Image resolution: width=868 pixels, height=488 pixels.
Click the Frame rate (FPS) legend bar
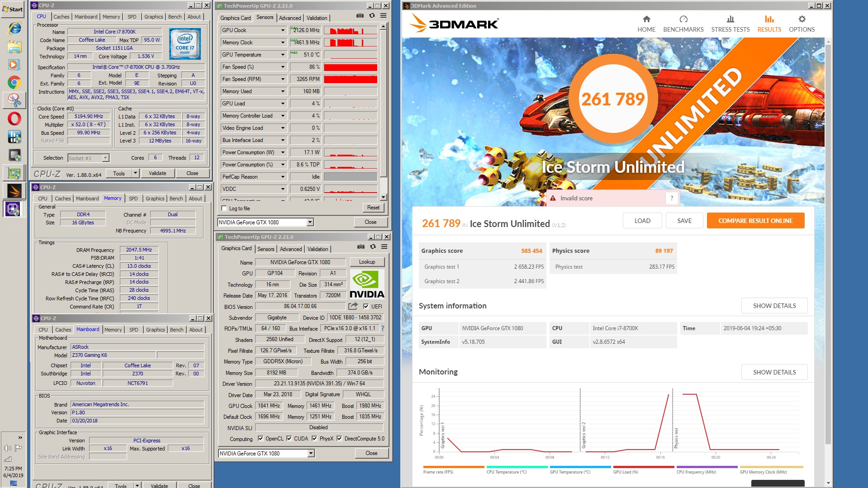click(x=454, y=467)
